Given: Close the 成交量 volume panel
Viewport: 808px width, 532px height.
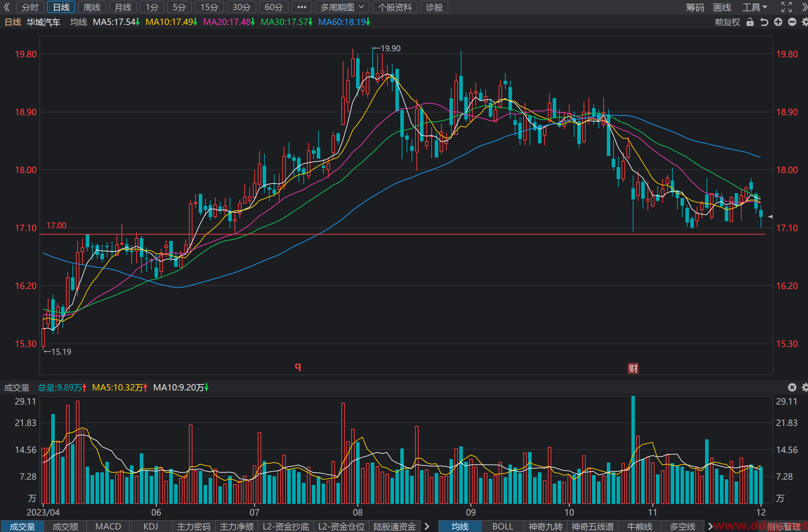Looking at the screenshot, I should pyautogui.click(x=792, y=387).
